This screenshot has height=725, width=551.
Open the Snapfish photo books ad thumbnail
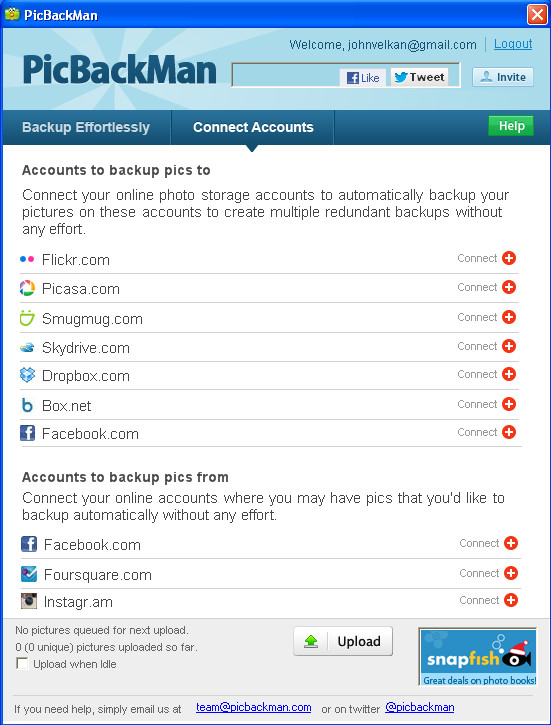tap(478, 657)
